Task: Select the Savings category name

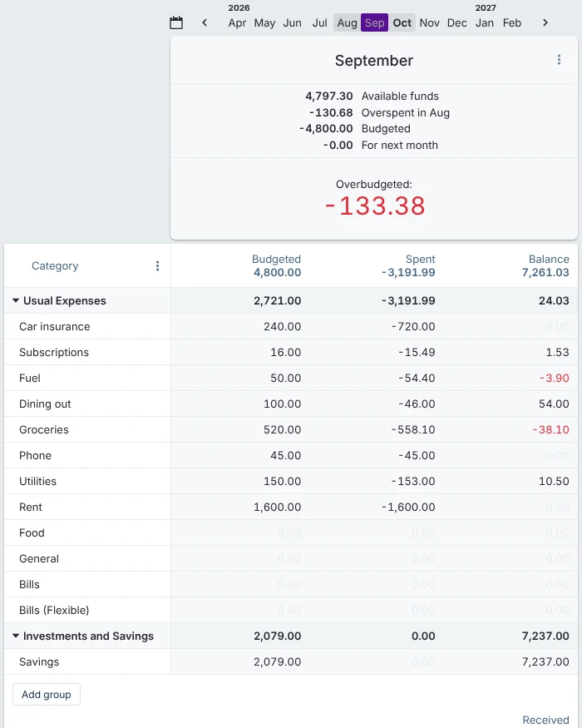Action: [39, 662]
